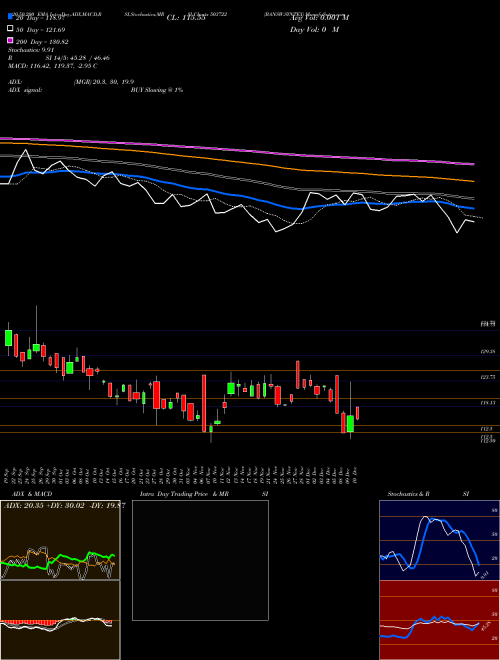
Task: Click the white 50 Day legend swatch
Action: coord(11,29)
